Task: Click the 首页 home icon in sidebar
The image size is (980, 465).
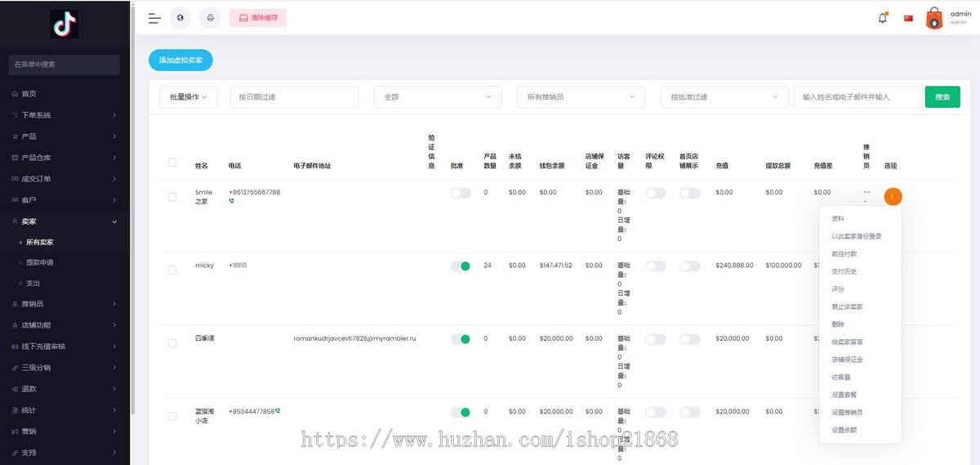Action: click(15, 94)
